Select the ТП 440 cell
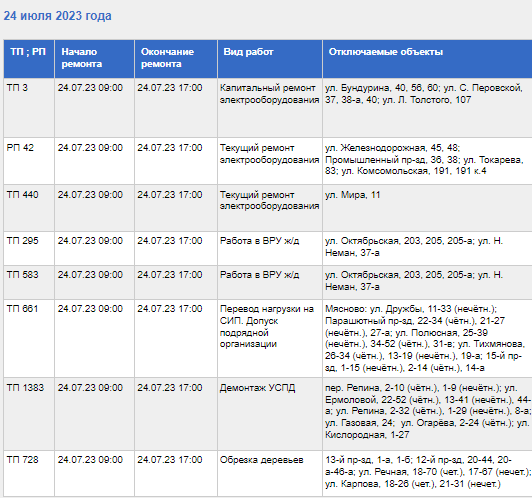532x498 pixels. 29,208
